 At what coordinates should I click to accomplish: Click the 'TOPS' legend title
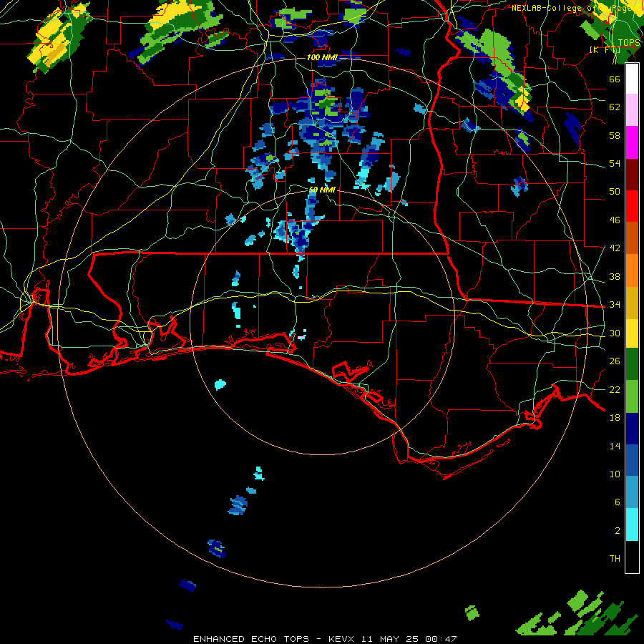coord(629,43)
